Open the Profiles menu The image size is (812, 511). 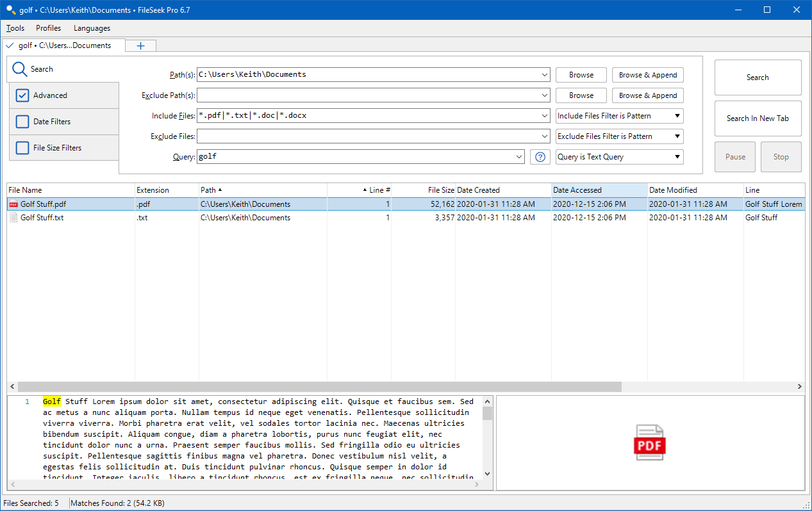click(49, 28)
